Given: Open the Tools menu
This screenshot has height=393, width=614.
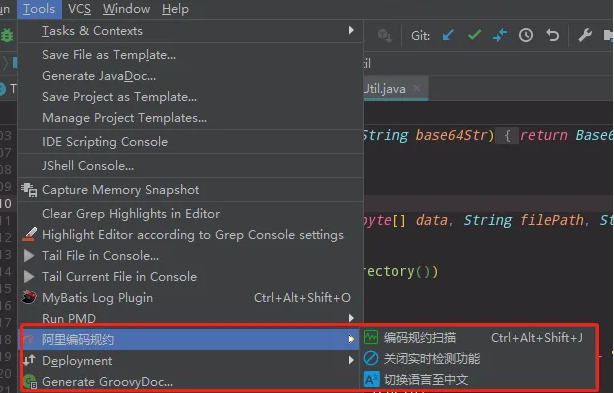Looking at the screenshot, I should coord(39,9).
